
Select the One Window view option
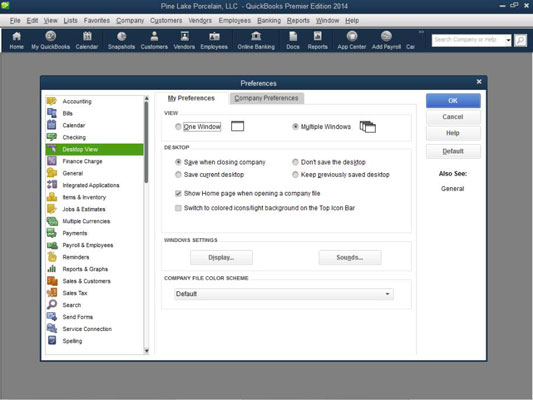(178, 127)
